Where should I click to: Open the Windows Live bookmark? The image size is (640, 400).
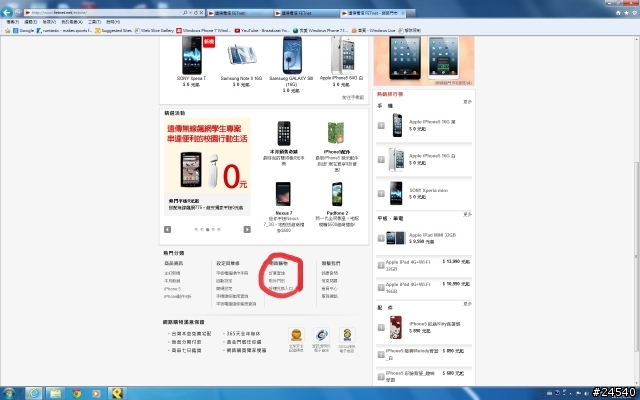coord(373,31)
